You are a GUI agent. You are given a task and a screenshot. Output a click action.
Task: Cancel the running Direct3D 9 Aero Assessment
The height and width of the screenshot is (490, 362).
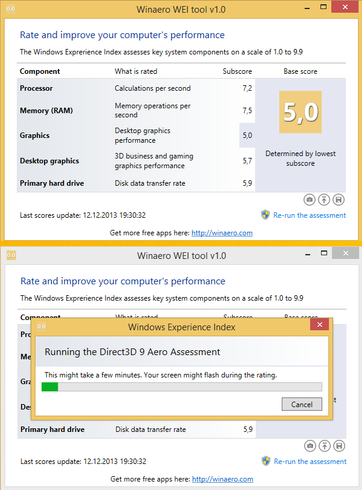tap(302, 404)
